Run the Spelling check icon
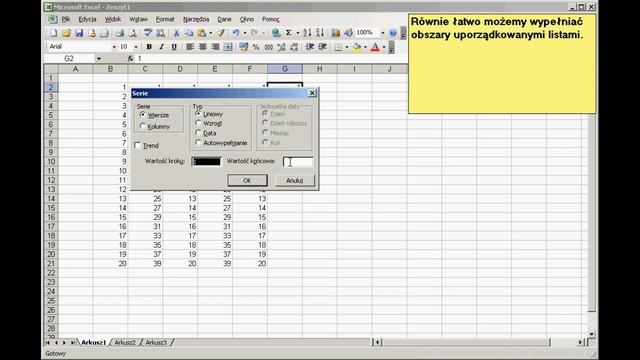Screen dimensions: 640x360 click(148, 33)
